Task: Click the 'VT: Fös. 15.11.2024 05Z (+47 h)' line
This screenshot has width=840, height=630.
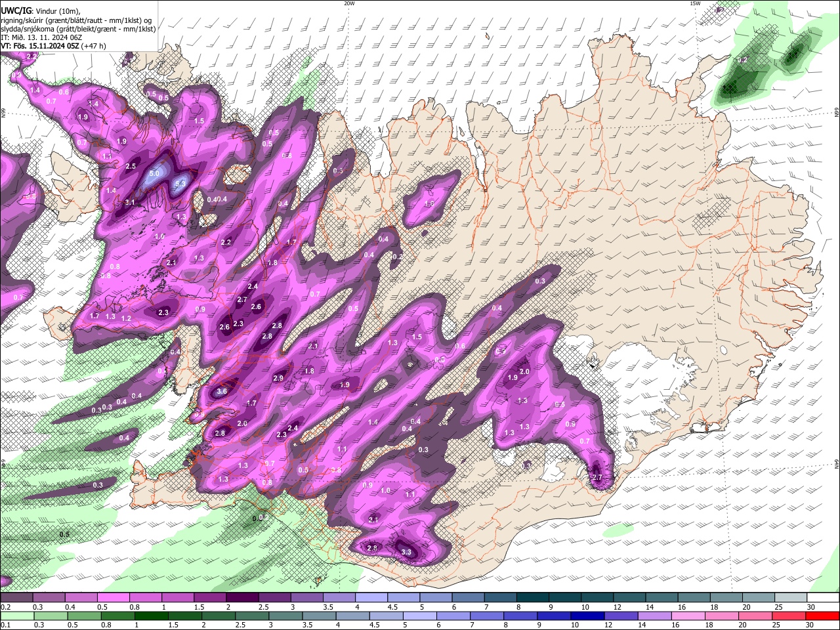Action: tap(53, 46)
